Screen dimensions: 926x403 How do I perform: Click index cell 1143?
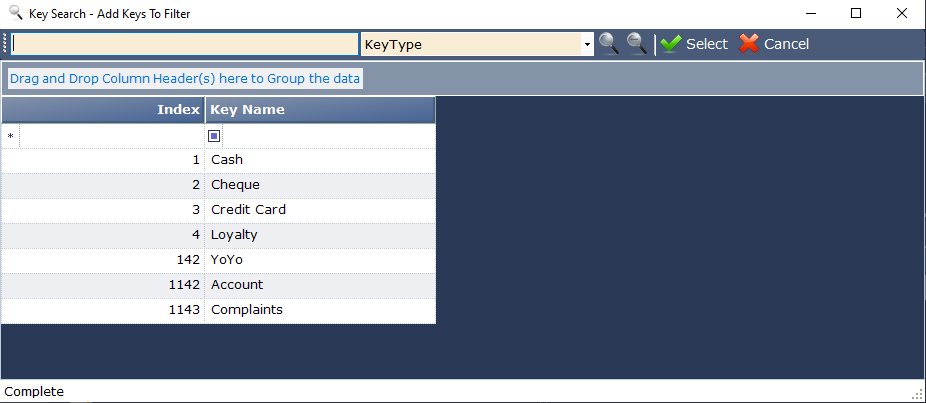click(x=103, y=310)
